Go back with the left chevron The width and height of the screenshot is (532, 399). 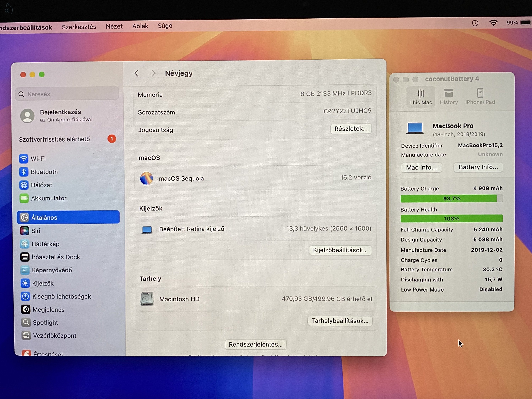(136, 73)
